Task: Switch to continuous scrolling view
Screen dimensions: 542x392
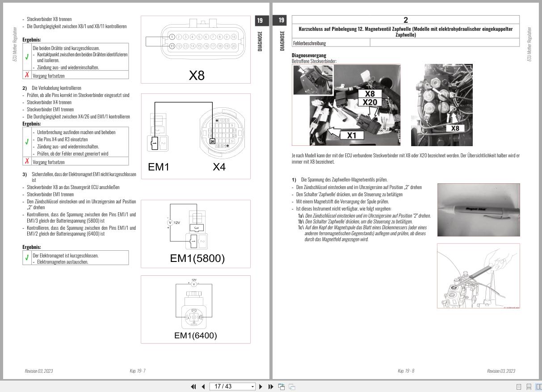Action: point(529,387)
